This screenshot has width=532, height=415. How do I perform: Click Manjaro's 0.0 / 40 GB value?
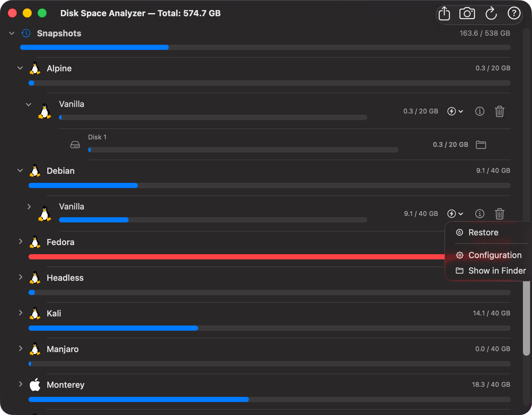[x=493, y=349]
